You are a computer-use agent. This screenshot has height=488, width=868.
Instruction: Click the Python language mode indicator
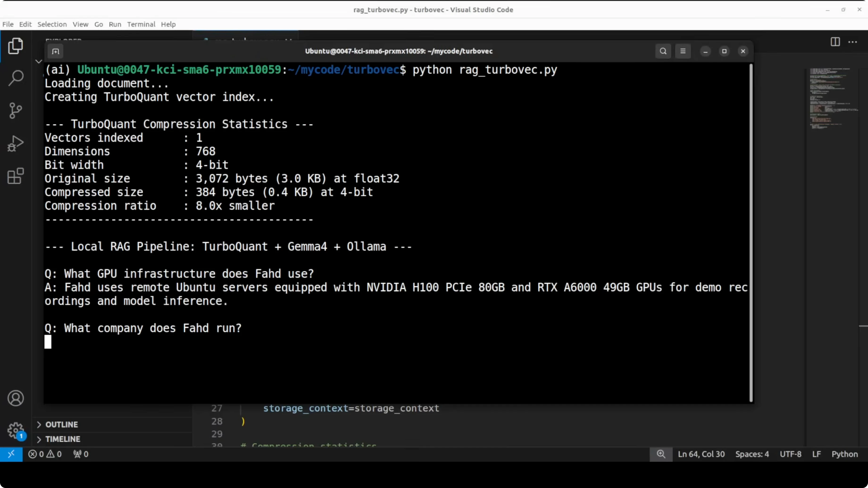(x=844, y=454)
